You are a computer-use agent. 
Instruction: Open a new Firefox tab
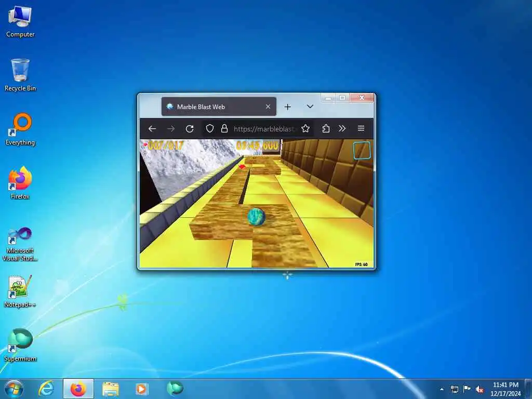287,107
